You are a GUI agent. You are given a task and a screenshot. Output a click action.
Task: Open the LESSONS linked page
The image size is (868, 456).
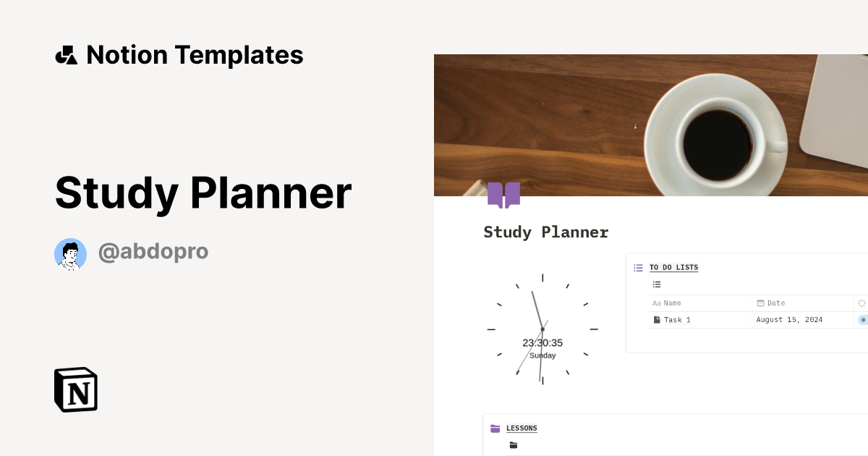(x=522, y=428)
